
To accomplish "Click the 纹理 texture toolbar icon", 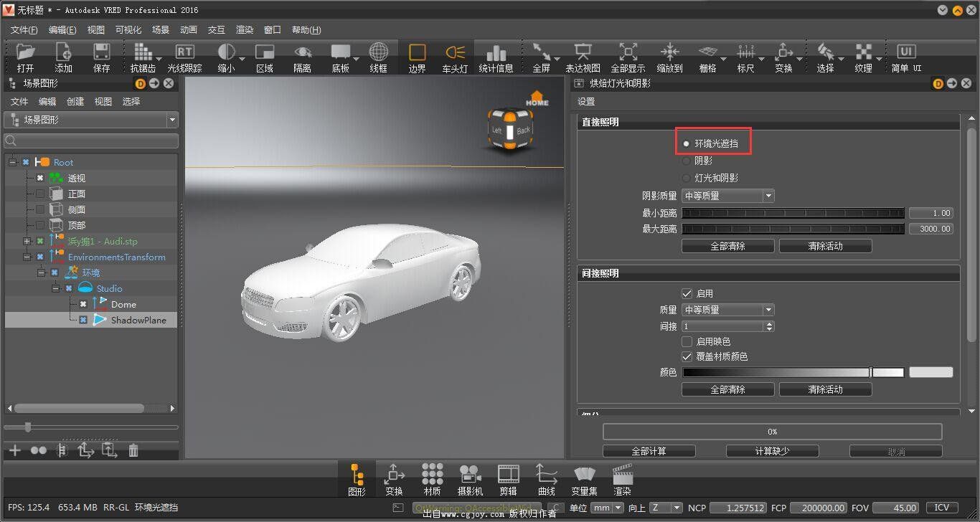I will pos(863,52).
